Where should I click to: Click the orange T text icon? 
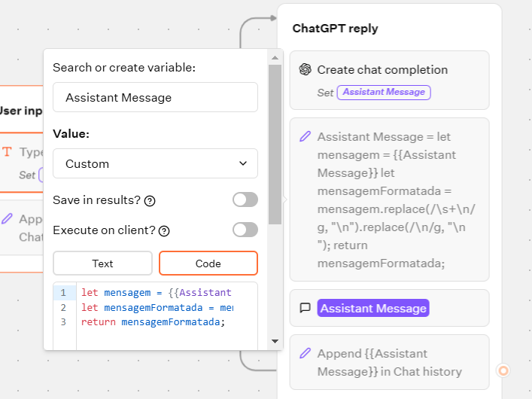tap(8, 151)
